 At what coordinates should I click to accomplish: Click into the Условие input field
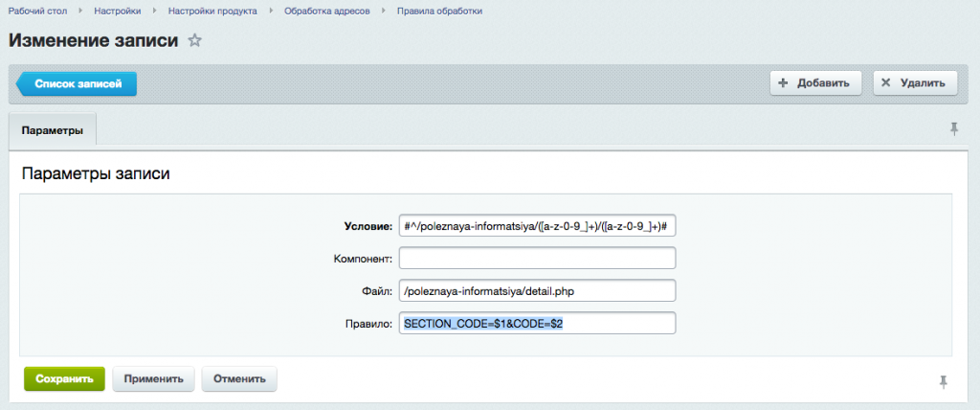pos(537,227)
